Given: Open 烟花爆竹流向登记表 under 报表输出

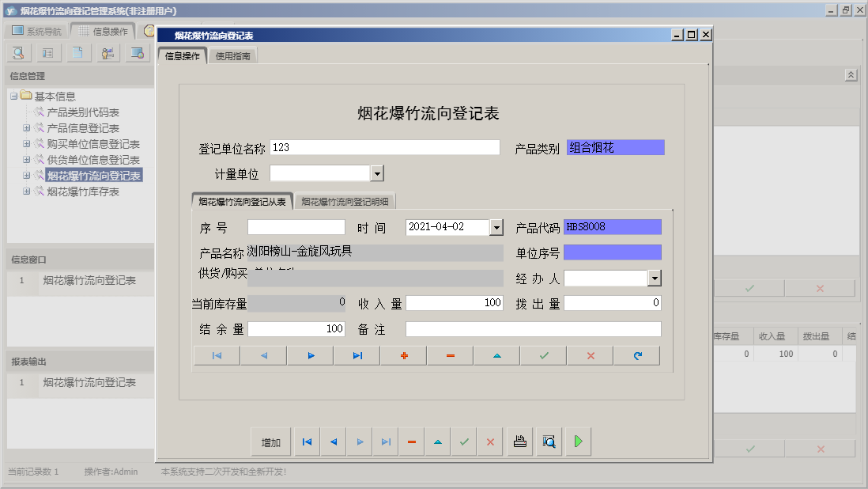Looking at the screenshot, I should (89, 382).
